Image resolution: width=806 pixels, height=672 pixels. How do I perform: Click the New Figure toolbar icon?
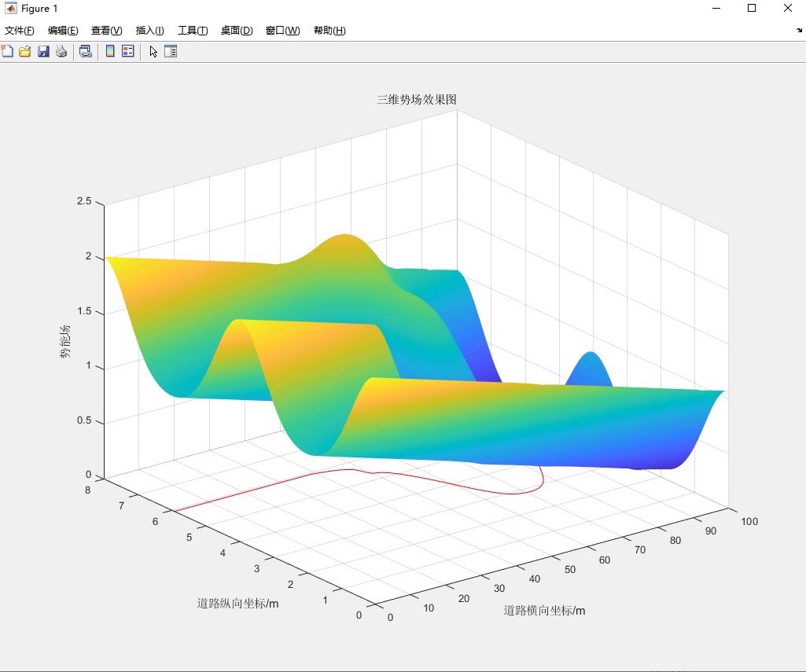click(x=7, y=51)
